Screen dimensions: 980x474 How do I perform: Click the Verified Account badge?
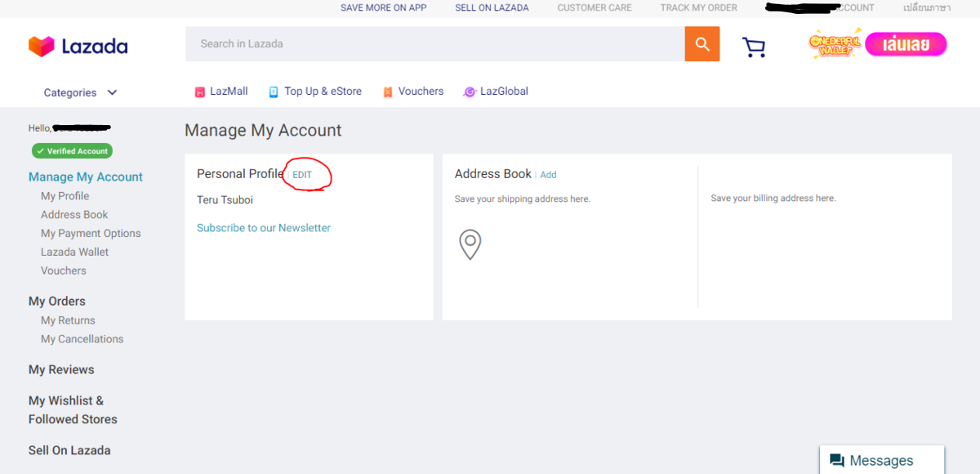[72, 151]
